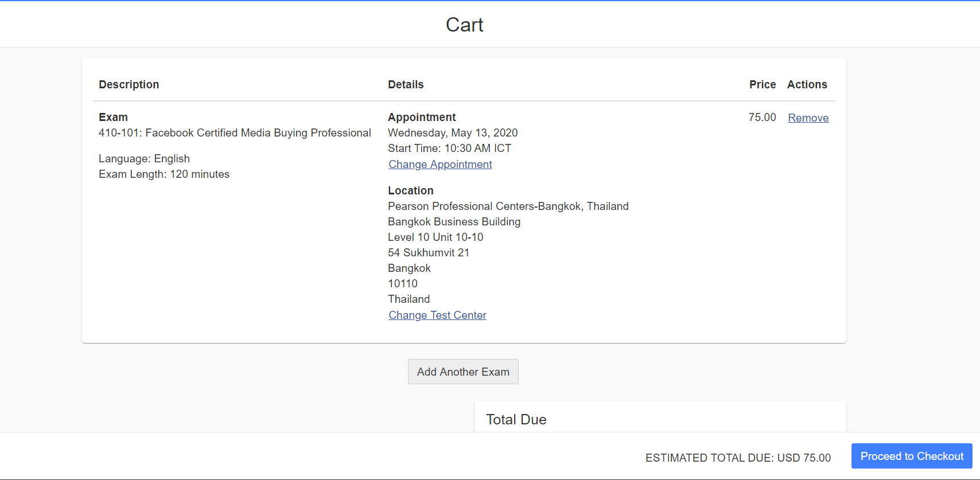Open the Change Appointment link
980x480 pixels.
[x=440, y=165]
